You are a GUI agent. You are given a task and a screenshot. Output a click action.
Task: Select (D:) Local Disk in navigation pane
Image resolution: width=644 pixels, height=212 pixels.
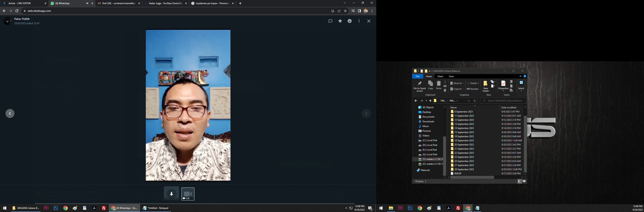pos(430,145)
